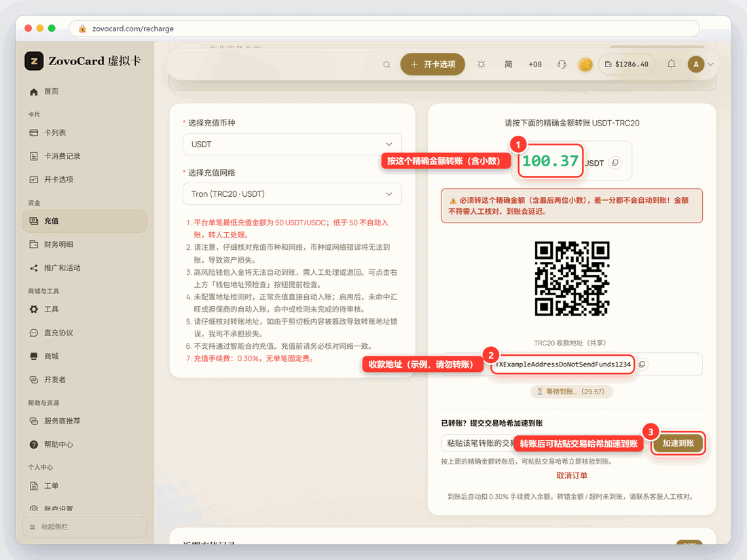The width and height of the screenshot is (747, 560).
Task: Toggle the sun theme icon
Action: pos(481,64)
